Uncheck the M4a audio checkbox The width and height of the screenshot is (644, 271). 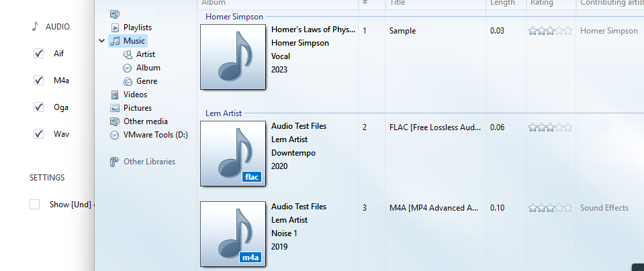pyautogui.click(x=38, y=80)
